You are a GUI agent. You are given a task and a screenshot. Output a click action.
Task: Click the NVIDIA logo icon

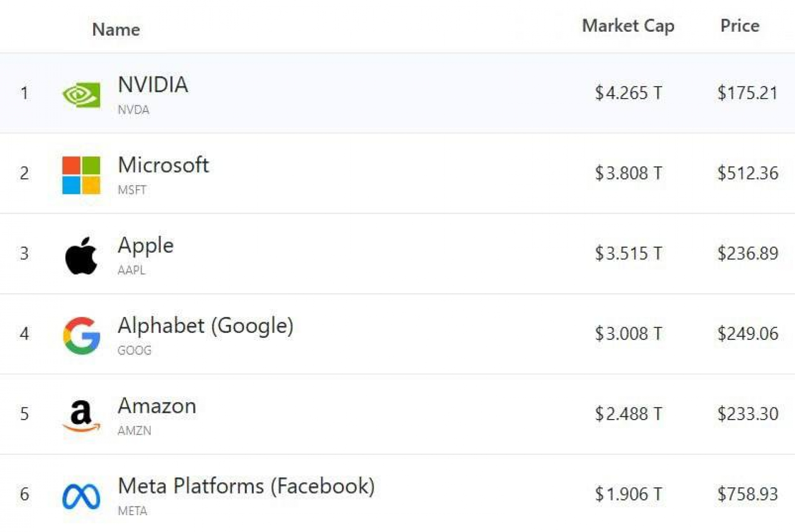coord(81,95)
